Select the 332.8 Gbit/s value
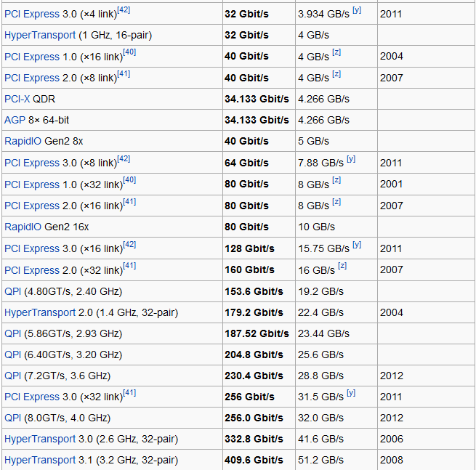Image resolution: width=476 pixels, height=470 pixels. click(254, 439)
